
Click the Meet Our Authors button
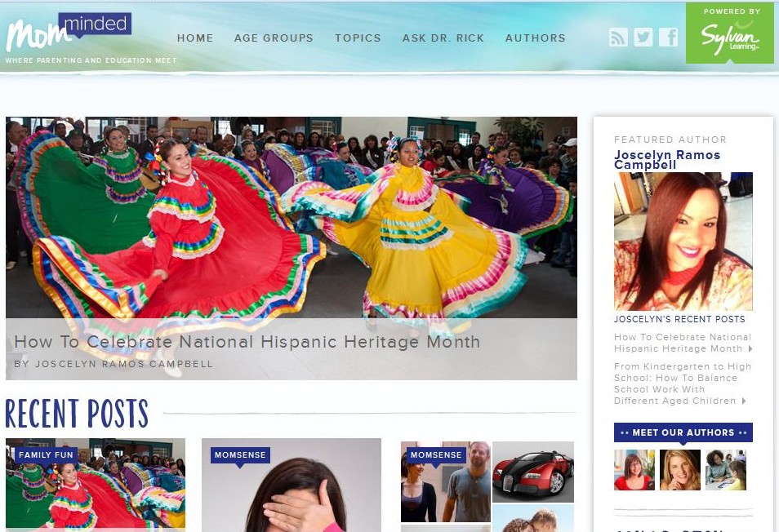click(683, 432)
